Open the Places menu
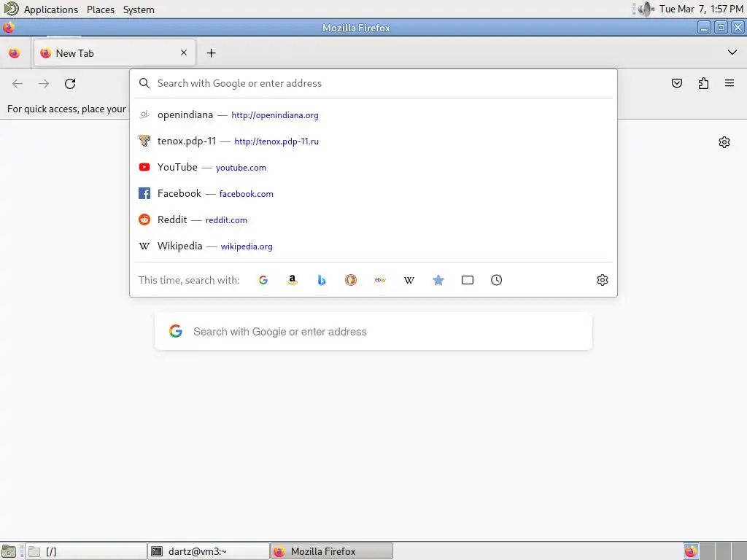 (x=101, y=9)
